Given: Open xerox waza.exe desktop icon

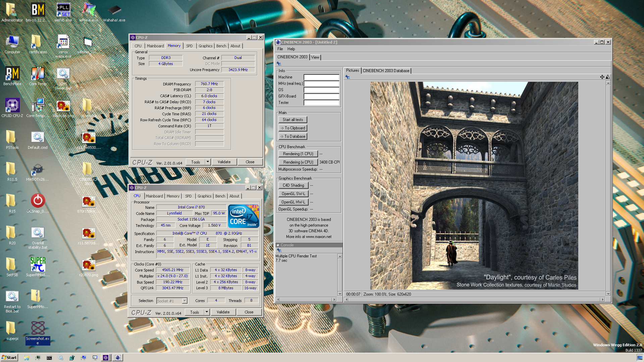Looking at the screenshot, I should (63, 46).
